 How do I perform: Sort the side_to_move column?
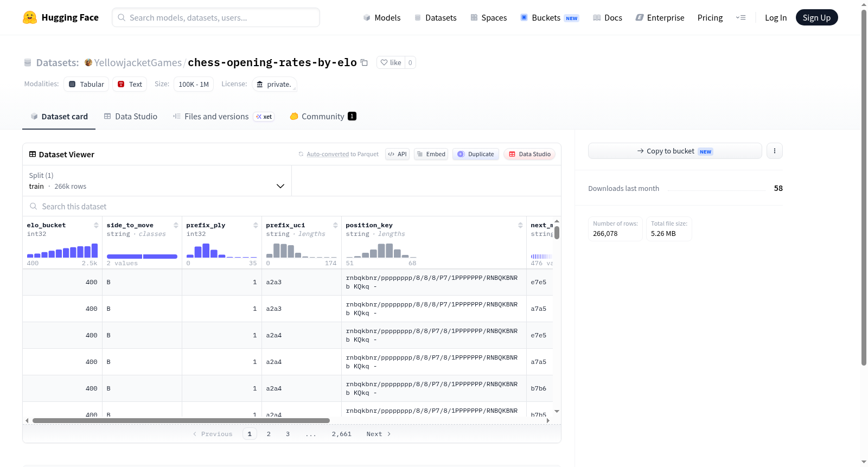coord(176,225)
